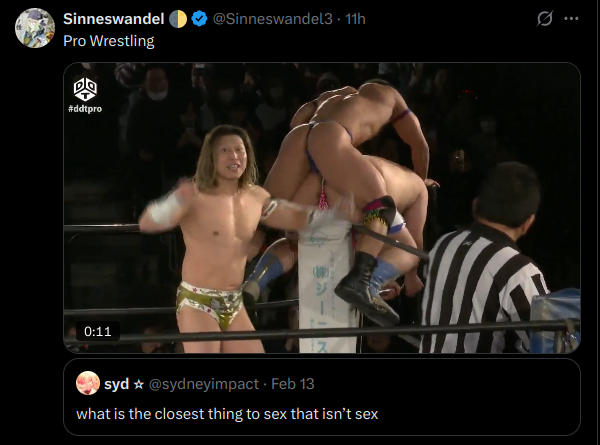600x445 pixels.
Task: Open Sinneswandel's profile avatar
Action: coord(35,28)
